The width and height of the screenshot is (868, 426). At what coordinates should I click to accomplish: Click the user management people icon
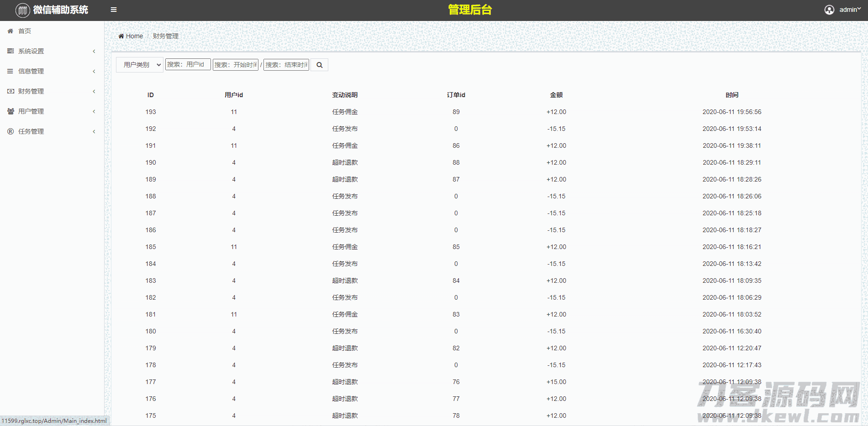point(11,111)
